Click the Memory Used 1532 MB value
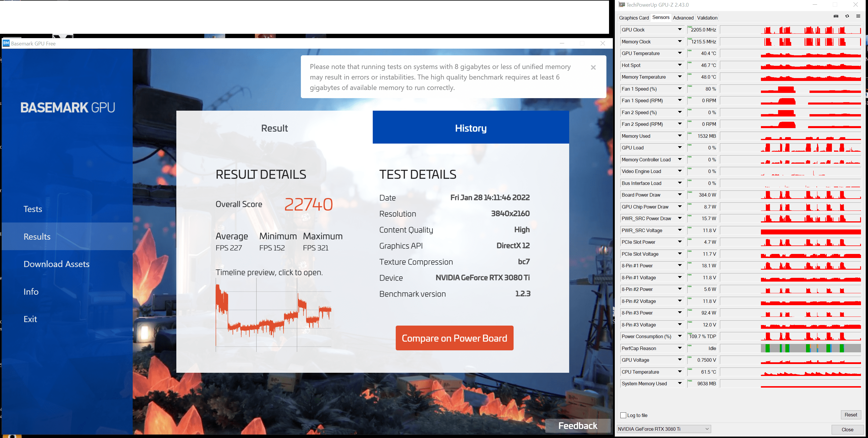The image size is (868, 438). click(x=703, y=136)
